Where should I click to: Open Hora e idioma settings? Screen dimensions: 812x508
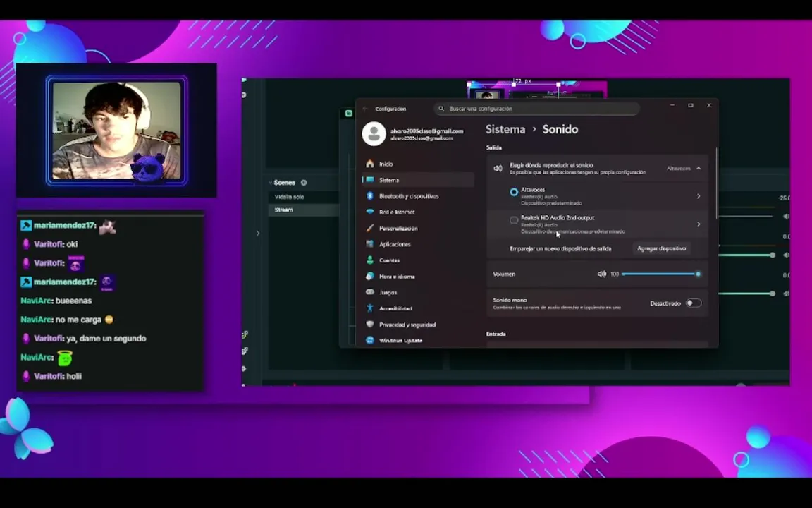tap(418, 277)
